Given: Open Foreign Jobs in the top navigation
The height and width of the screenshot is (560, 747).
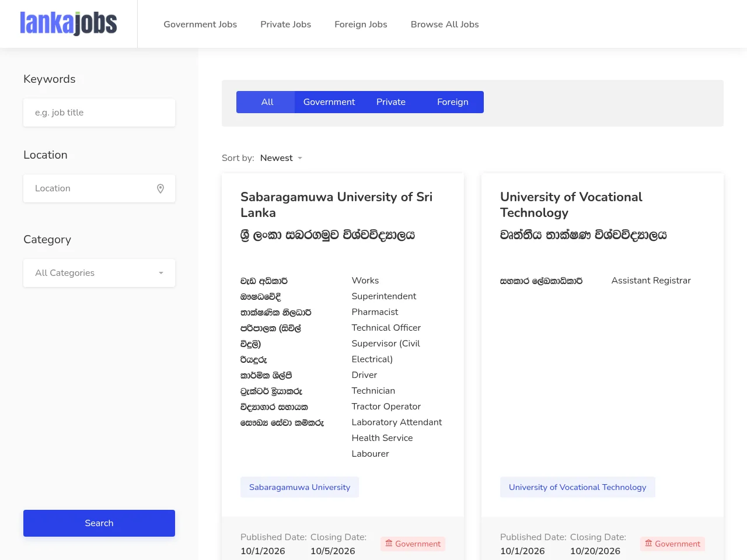Looking at the screenshot, I should coord(361,24).
